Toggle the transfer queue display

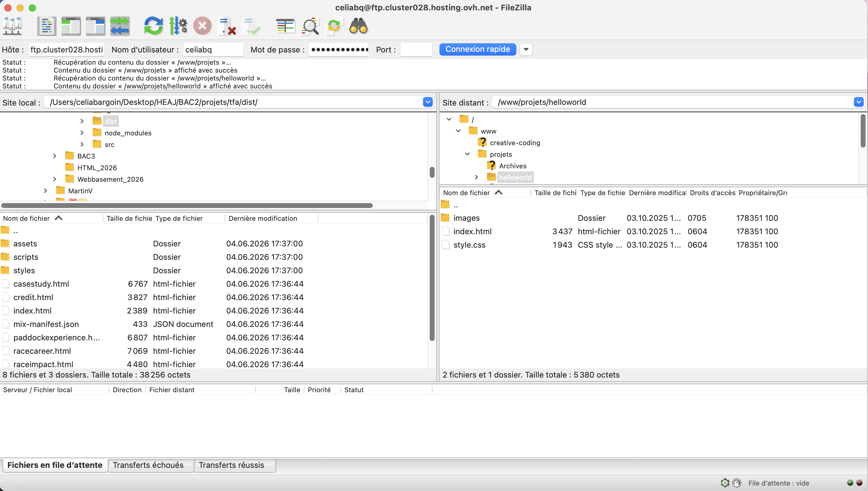tap(120, 26)
